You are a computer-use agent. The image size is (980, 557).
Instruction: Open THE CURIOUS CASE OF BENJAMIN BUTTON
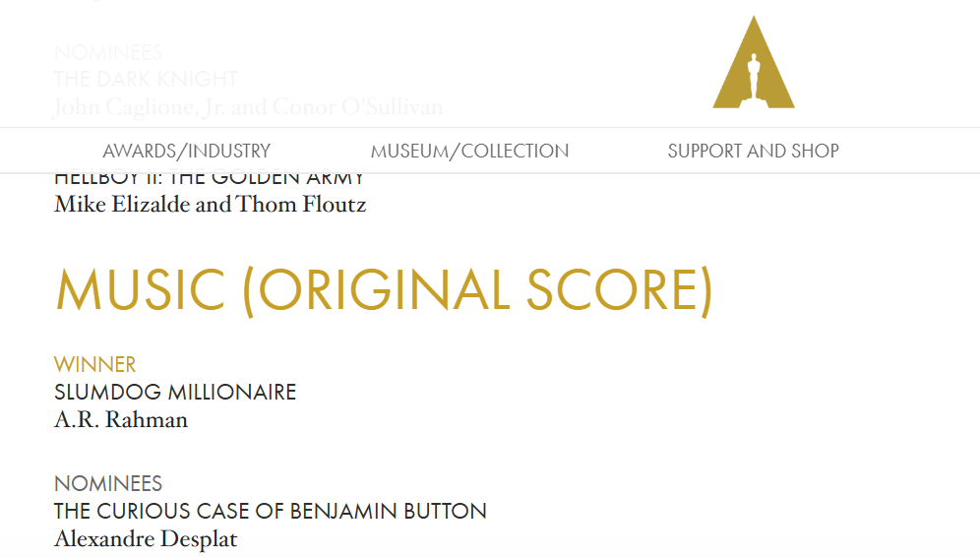click(x=271, y=512)
